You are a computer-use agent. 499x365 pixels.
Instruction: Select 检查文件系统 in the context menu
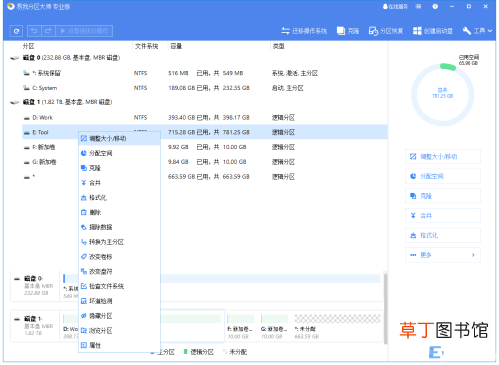pos(119,286)
